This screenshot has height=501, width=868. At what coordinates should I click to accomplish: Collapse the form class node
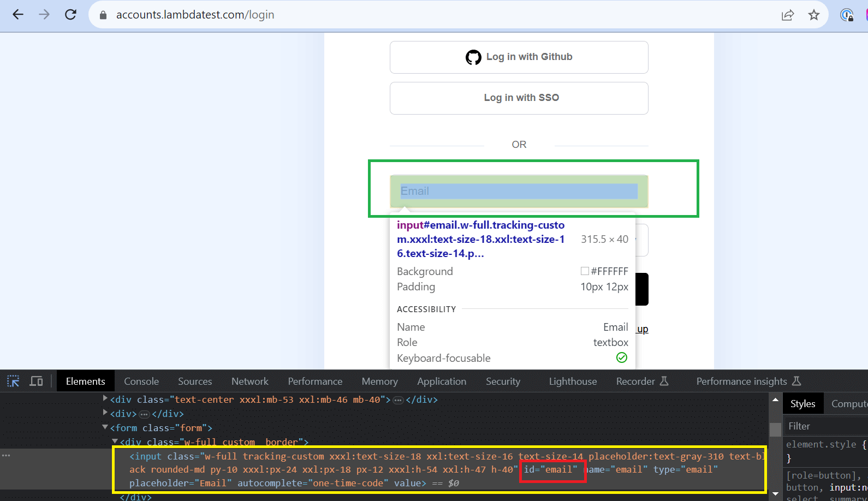[x=105, y=427]
